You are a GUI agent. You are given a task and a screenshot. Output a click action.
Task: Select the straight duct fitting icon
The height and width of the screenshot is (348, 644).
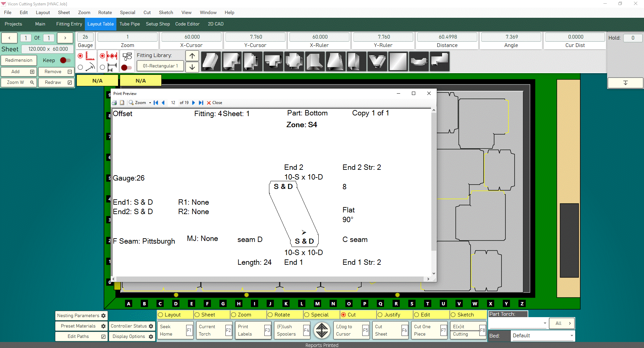point(211,62)
